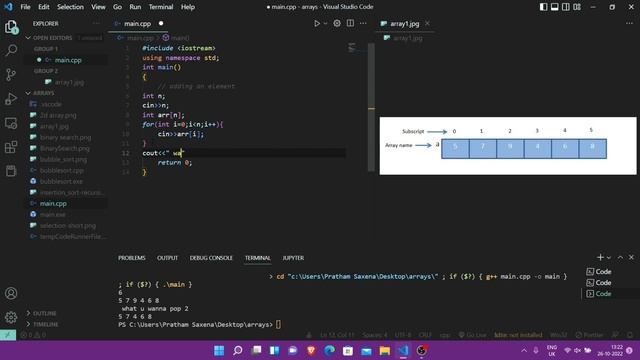Split the editor to the right
This screenshot has width=640, height=360.
point(350,23)
